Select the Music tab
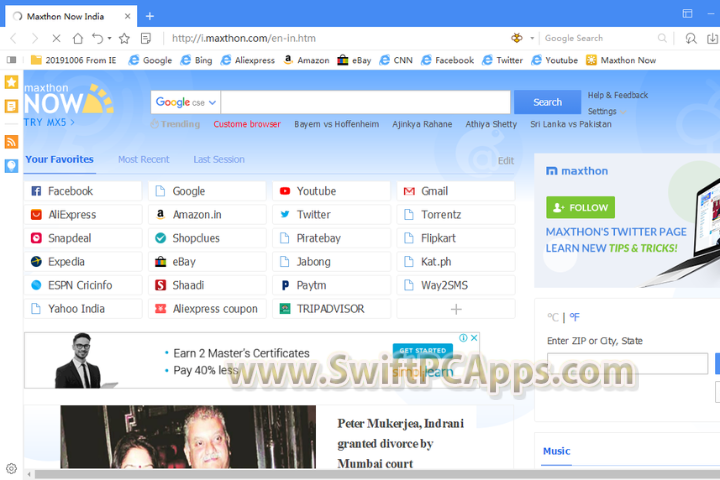The image size is (720, 480). point(557,451)
